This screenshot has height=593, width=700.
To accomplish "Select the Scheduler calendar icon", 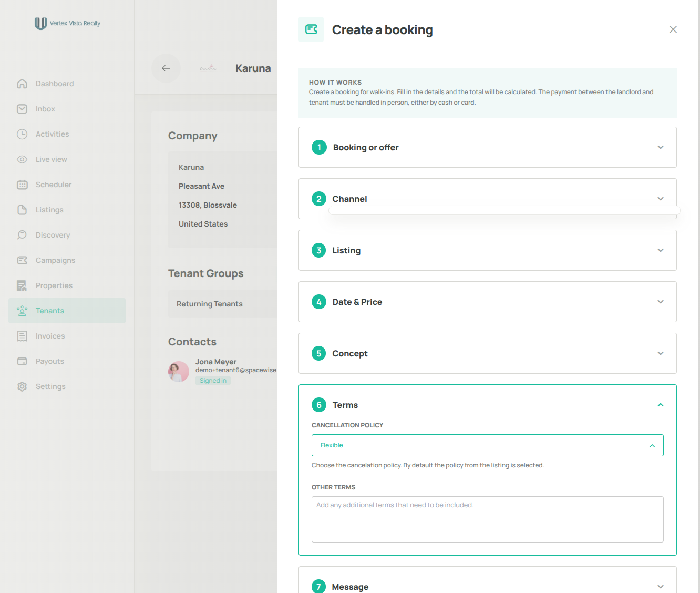I will (22, 185).
